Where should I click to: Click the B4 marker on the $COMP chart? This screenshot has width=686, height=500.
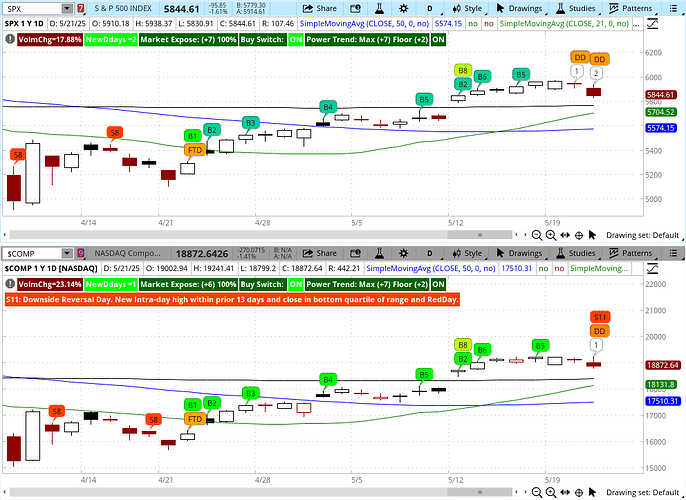point(328,379)
